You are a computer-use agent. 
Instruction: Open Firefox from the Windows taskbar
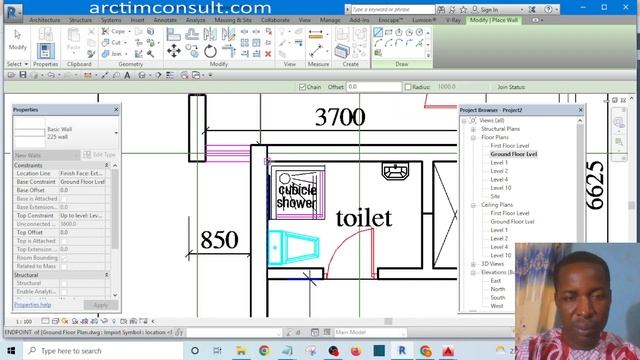coord(356,351)
